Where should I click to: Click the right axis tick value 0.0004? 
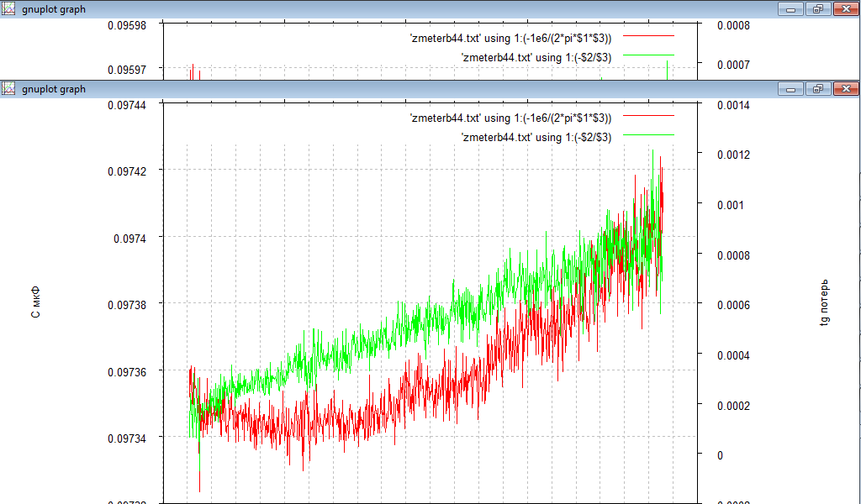point(733,355)
